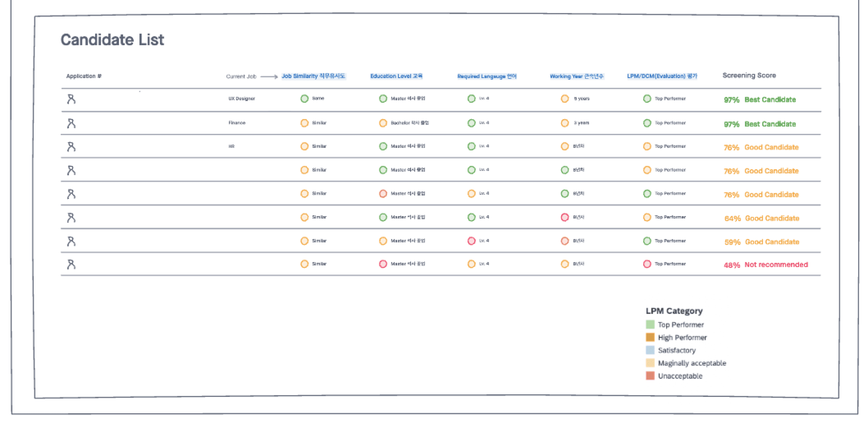Viewport: 868px width, 421px height.
Task: Click the Screening Score column header
Action: [x=749, y=76]
